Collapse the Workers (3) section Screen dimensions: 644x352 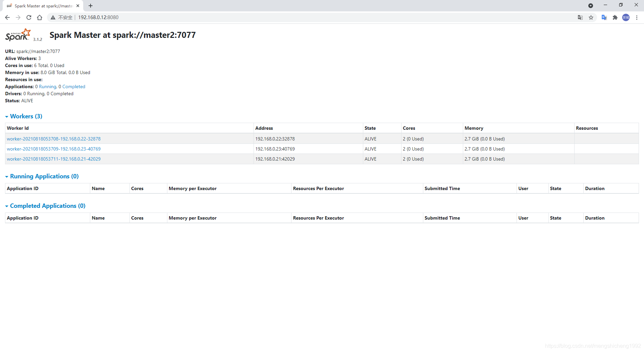23,116
